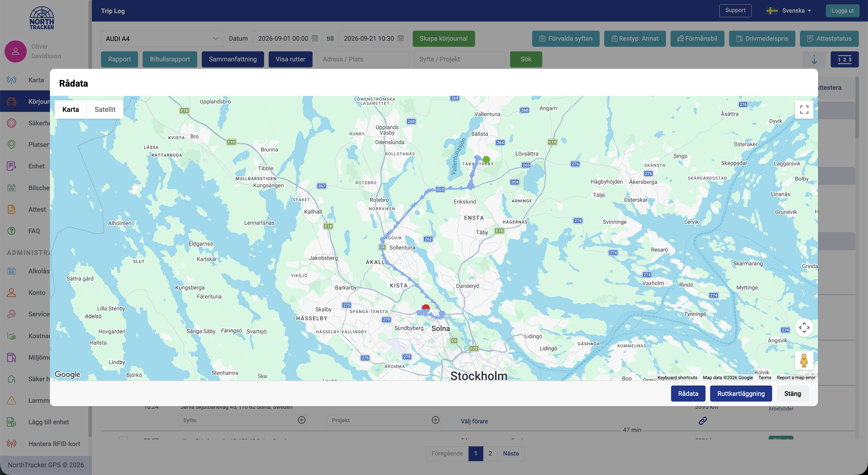
Task: Open the Säkerhet target icon
Action: 11,123
